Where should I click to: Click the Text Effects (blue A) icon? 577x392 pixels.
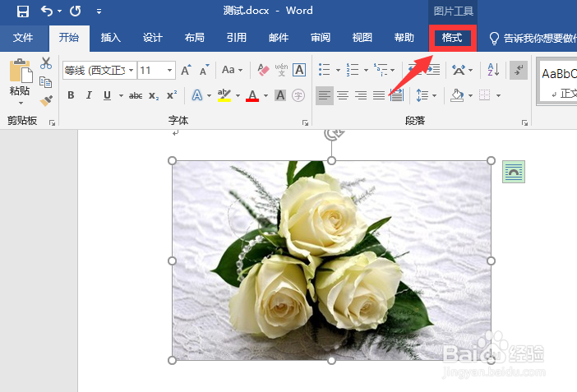pos(197,95)
